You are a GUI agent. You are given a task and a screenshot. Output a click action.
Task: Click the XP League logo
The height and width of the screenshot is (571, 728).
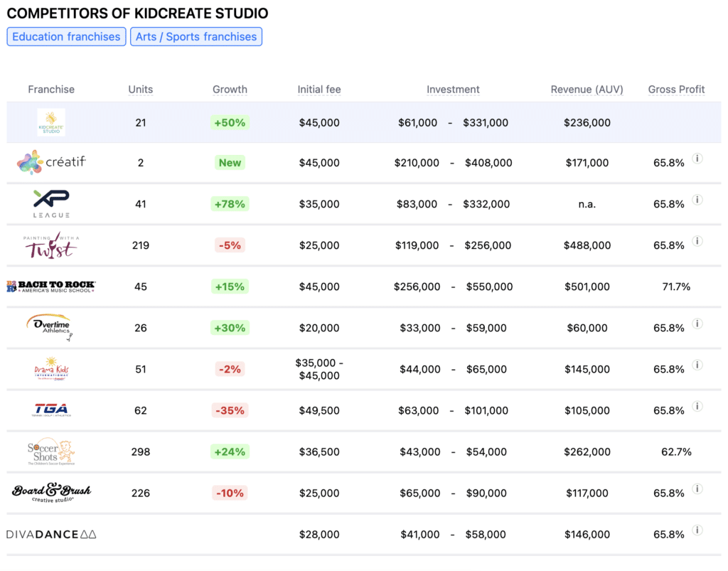click(51, 204)
